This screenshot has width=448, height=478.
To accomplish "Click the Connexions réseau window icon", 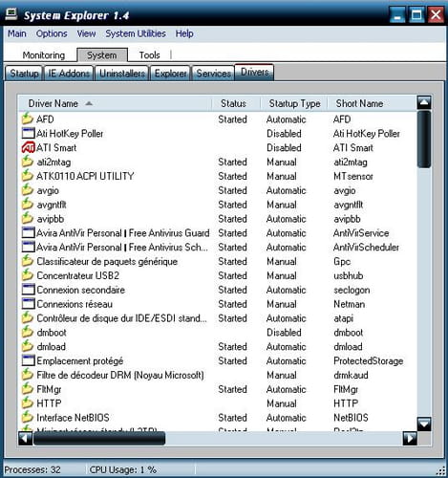I will (x=28, y=304).
